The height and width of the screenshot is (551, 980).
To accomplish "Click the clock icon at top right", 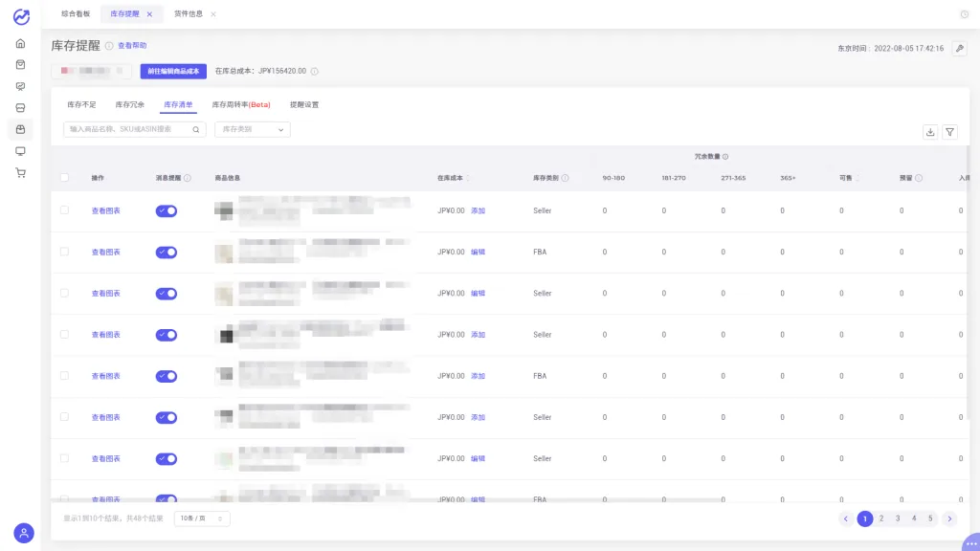I will click(965, 14).
